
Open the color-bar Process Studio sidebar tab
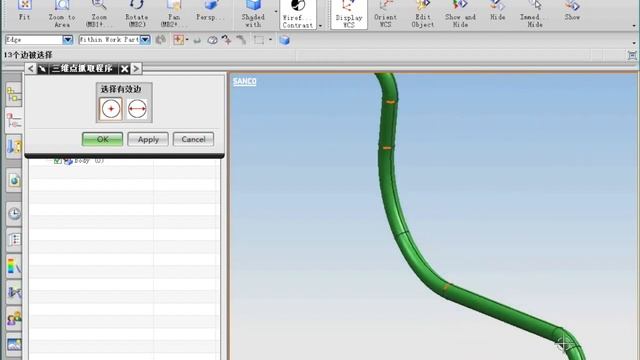(x=14, y=266)
